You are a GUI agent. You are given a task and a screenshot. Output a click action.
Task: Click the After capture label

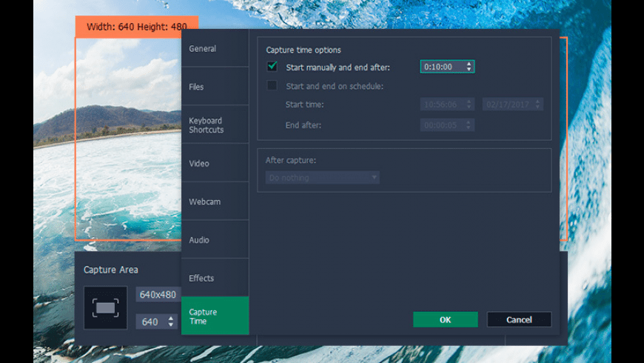click(291, 160)
